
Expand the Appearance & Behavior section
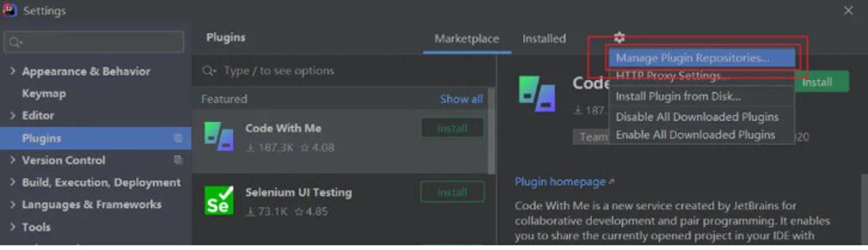pyautogui.click(x=13, y=71)
